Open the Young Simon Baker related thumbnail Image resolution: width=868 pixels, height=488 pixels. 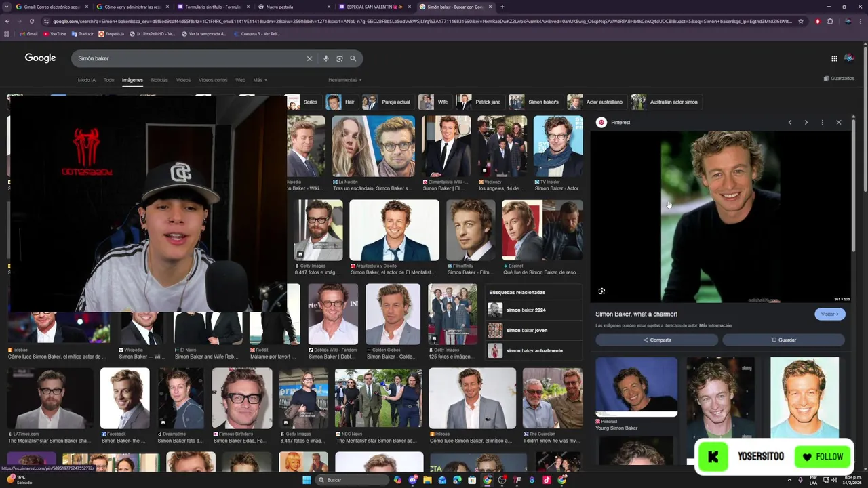(x=636, y=387)
